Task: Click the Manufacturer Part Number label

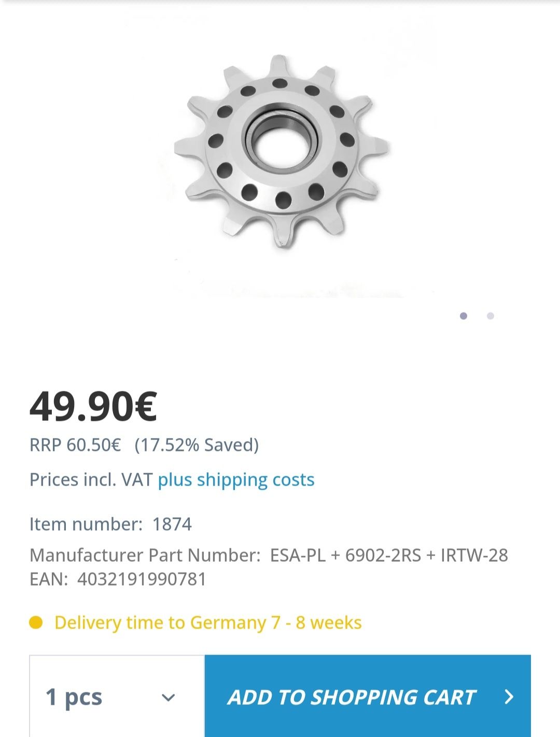Action: (145, 556)
